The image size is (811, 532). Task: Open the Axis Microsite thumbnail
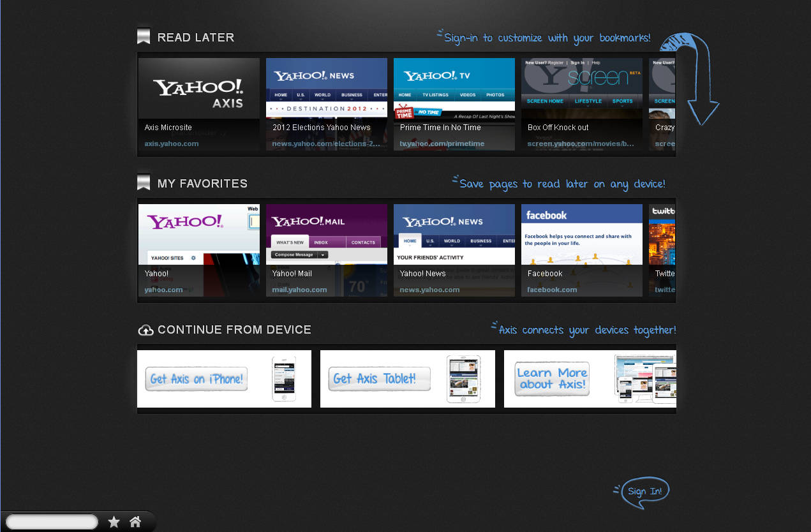coord(199,105)
